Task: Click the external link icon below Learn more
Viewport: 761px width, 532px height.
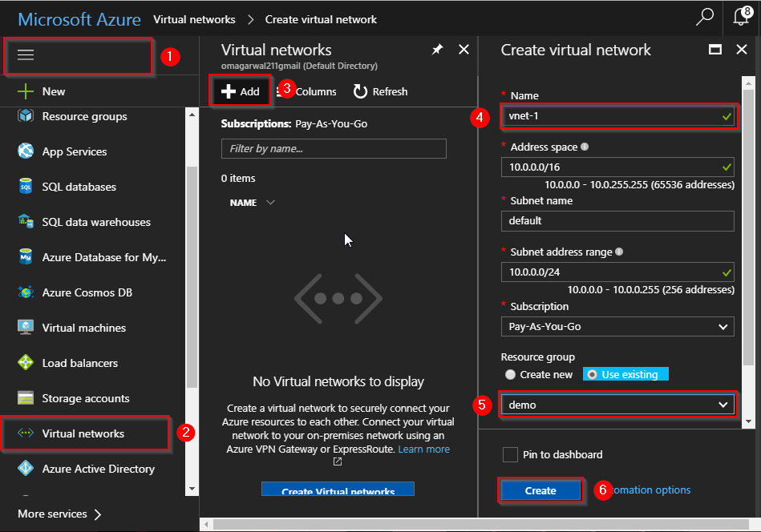Action: pyautogui.click(x=338, y=461)
